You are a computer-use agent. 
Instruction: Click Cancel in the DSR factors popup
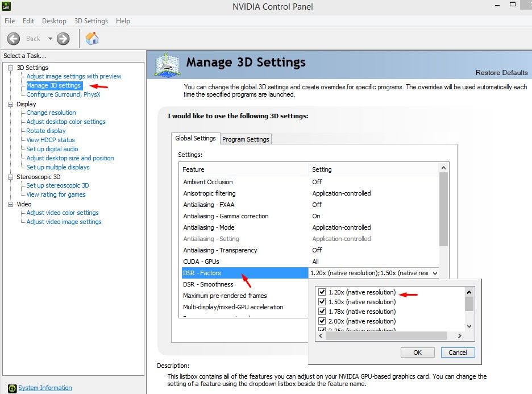458,352
